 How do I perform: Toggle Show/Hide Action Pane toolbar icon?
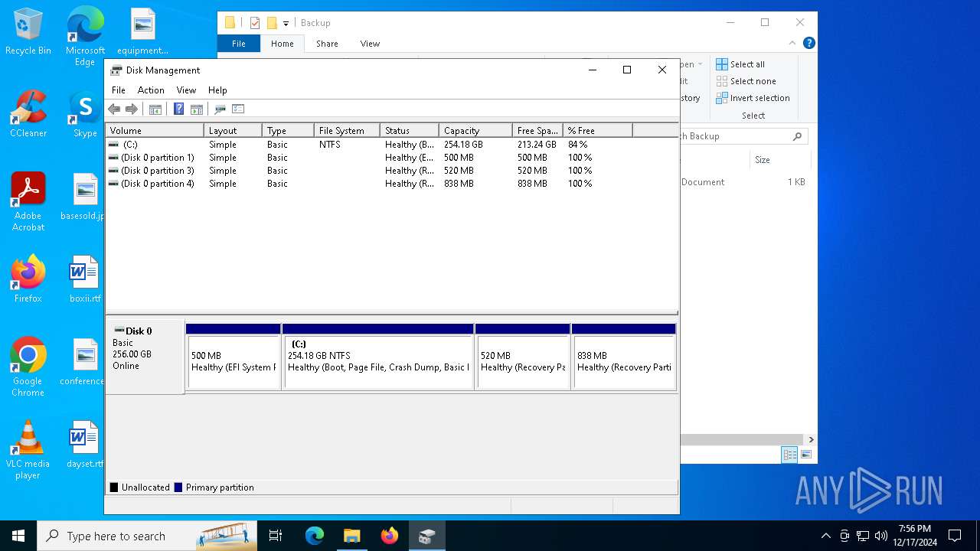197,109
